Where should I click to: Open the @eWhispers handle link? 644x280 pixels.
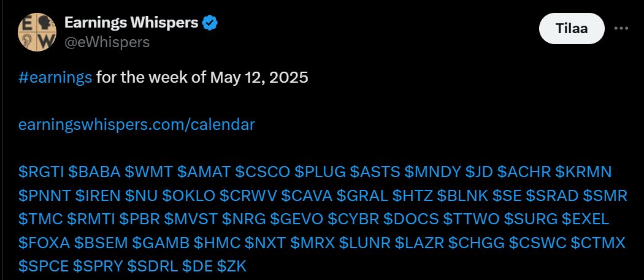click(107, 42)
